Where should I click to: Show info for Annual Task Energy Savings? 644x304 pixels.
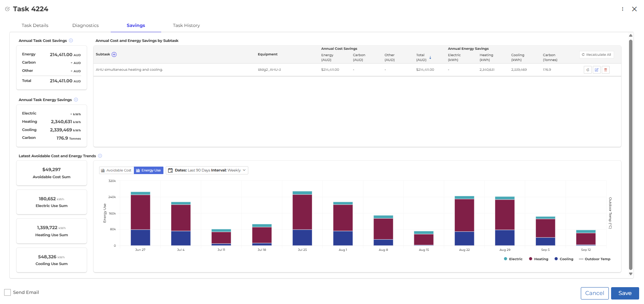76,100
